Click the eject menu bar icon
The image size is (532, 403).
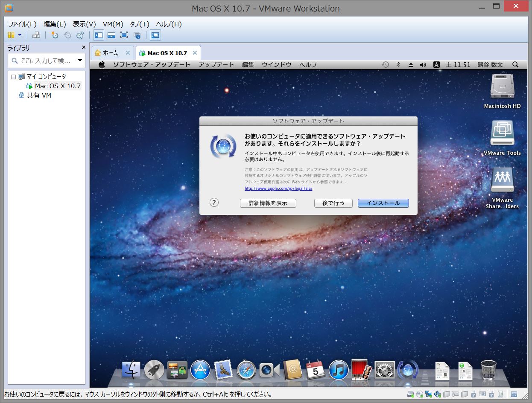411,64
